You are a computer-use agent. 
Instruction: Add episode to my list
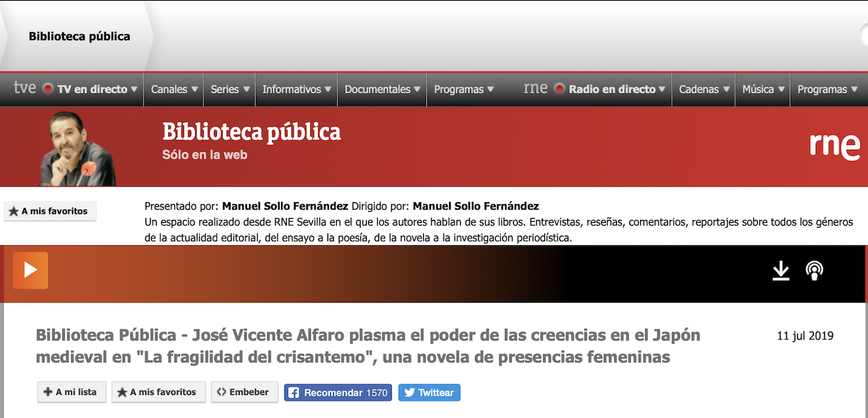point(71,392)
